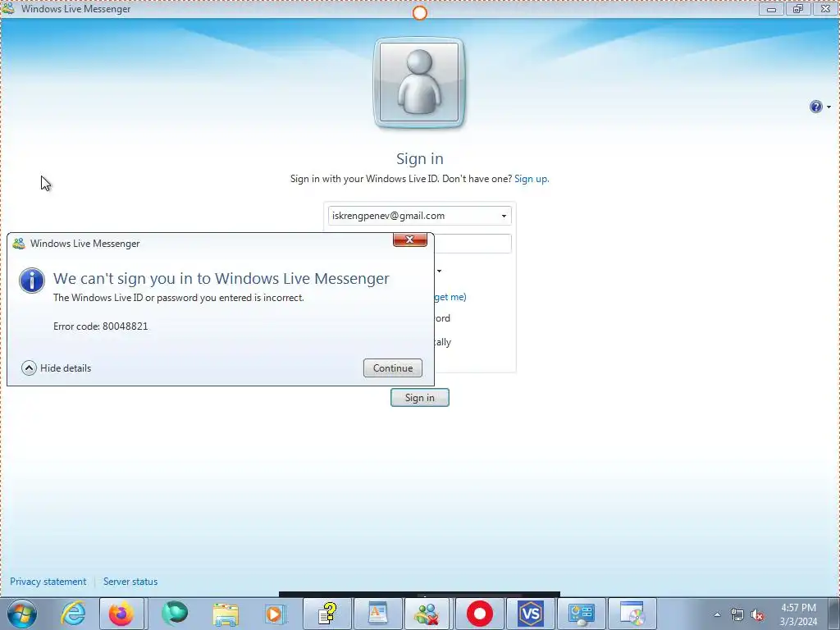
Task: Close the sign-in error dialog
Action: 410,240
